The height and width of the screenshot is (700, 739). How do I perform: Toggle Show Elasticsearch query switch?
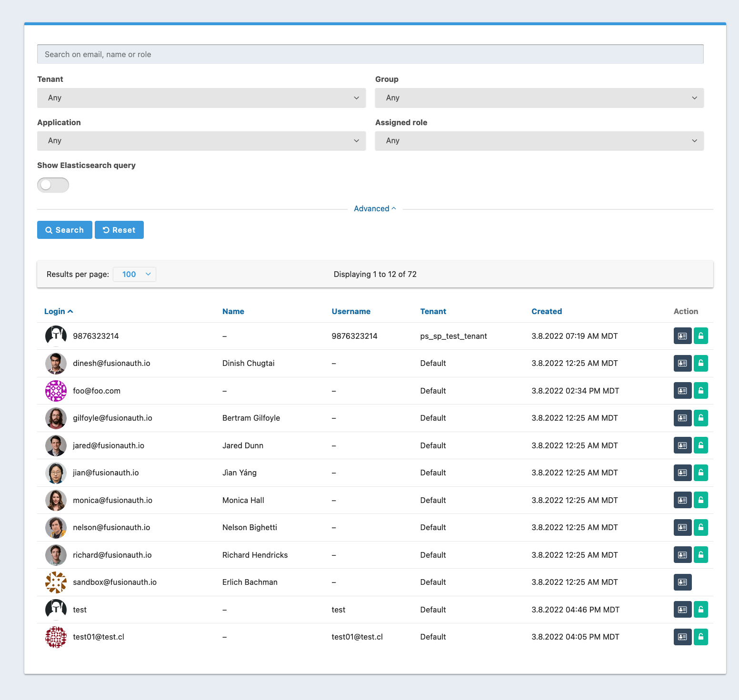pyautogui.click(x=53, y=185)
